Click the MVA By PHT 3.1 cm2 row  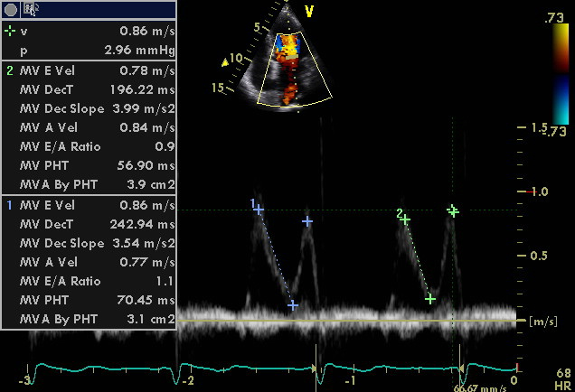[90, 319]
